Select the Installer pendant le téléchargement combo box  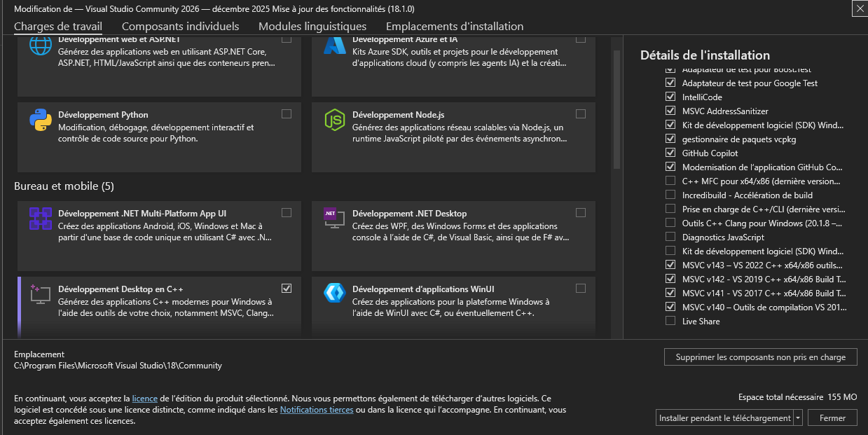coord(724,418)
